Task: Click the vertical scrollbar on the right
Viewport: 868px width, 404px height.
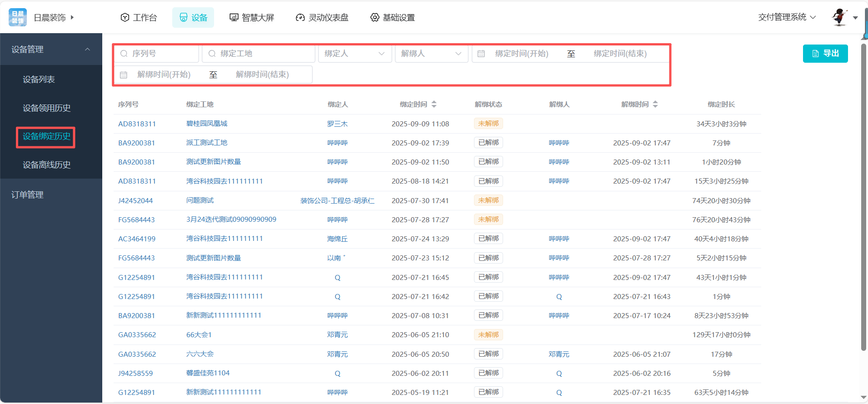Action: point(863,195)
